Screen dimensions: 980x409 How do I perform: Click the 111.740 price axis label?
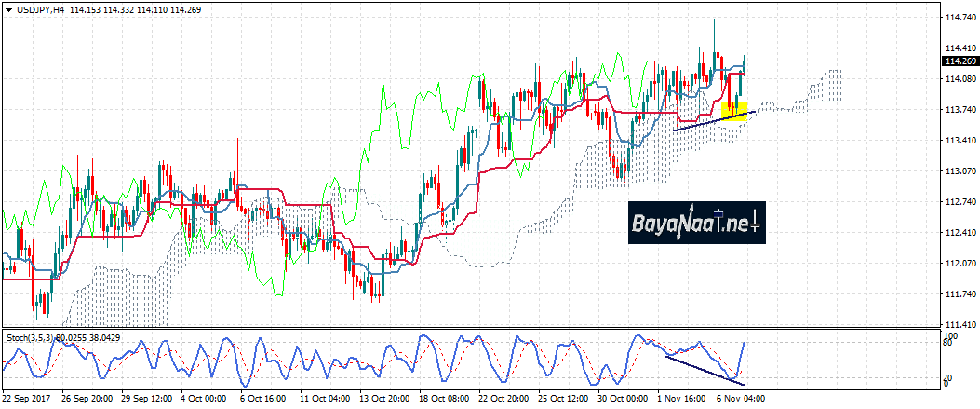pyautogui.click(x=959, y=294)
